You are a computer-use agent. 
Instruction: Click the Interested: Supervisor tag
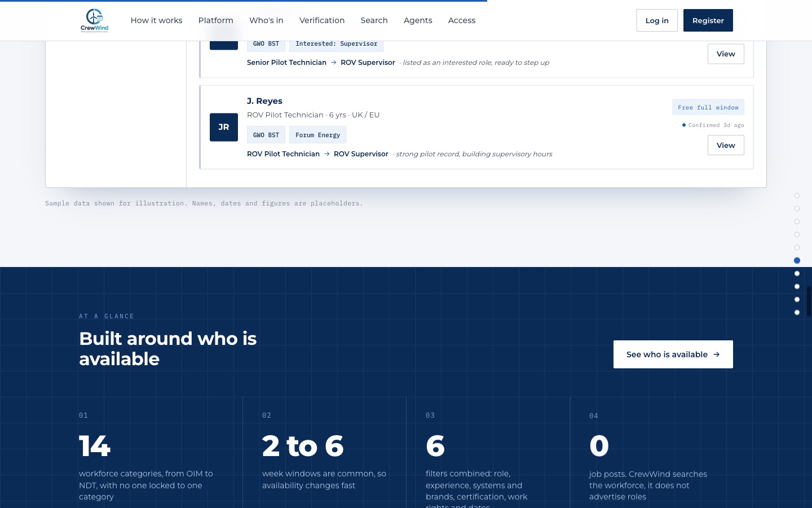336,43
